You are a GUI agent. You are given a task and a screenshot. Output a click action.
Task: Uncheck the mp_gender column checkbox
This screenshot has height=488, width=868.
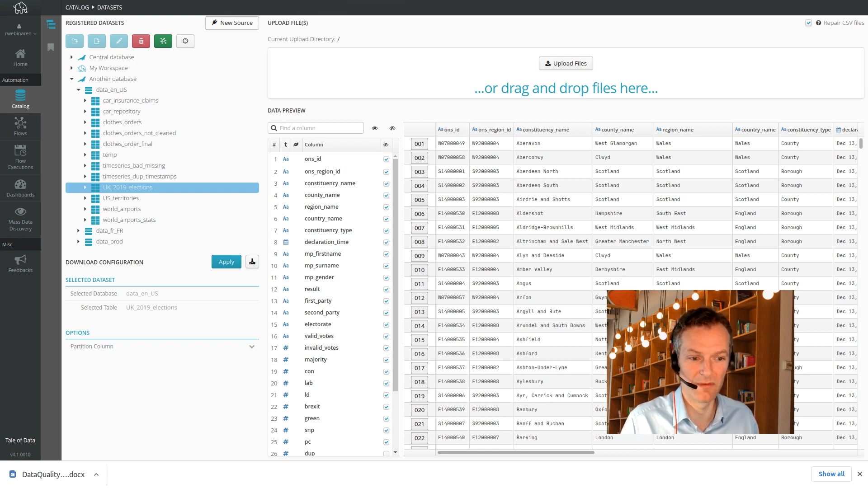[386, 278]
